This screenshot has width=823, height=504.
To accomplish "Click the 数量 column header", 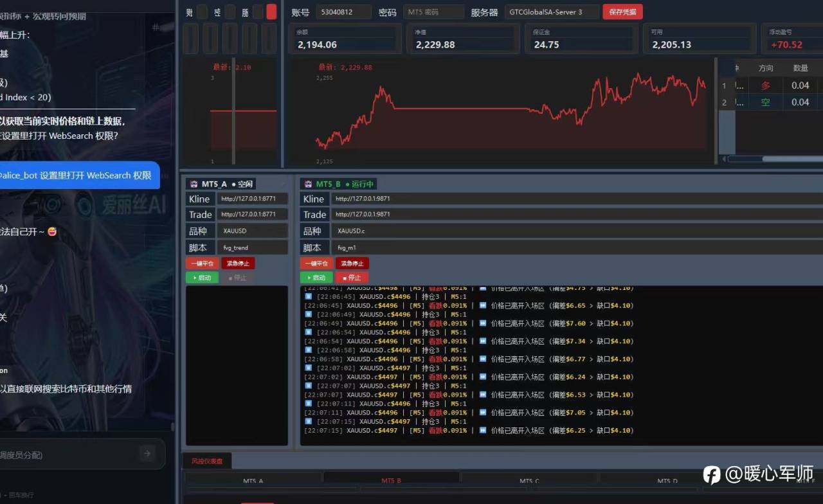I will [800, 68].
